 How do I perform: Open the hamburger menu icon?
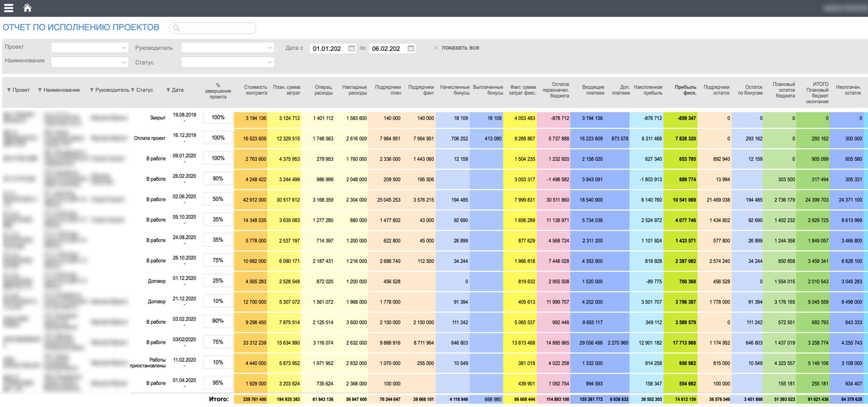click(x=8, y=8)
